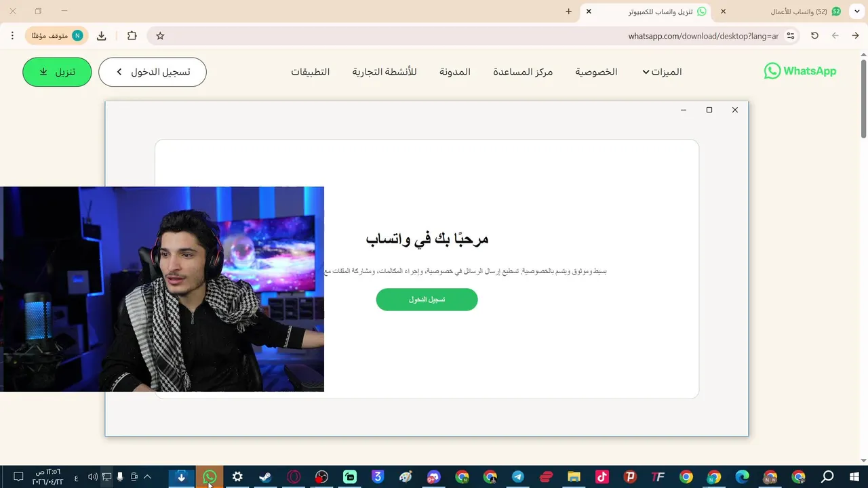The width and height of the screenshot is (868, 488).
Task: Click the WhatsApp logo in the site header
Action: (800, 71)
